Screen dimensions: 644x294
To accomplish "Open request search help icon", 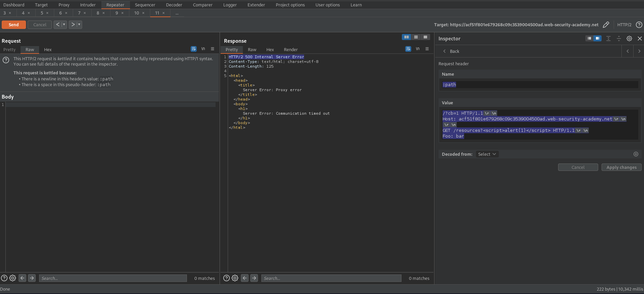I will point(4,278).
